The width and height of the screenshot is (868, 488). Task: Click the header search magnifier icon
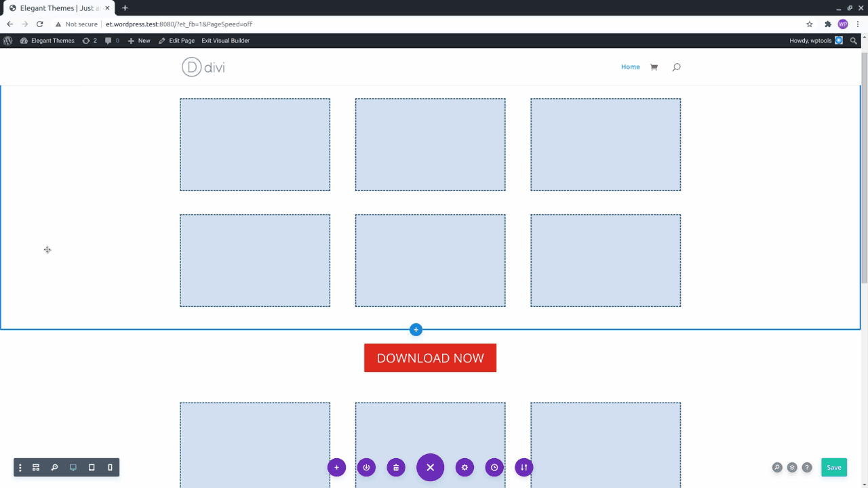click(x=676, y=67)
